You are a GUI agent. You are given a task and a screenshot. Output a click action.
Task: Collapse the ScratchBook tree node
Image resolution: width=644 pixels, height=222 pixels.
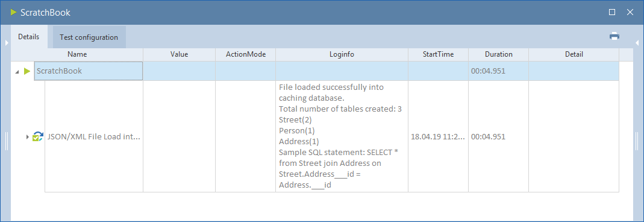17,72
